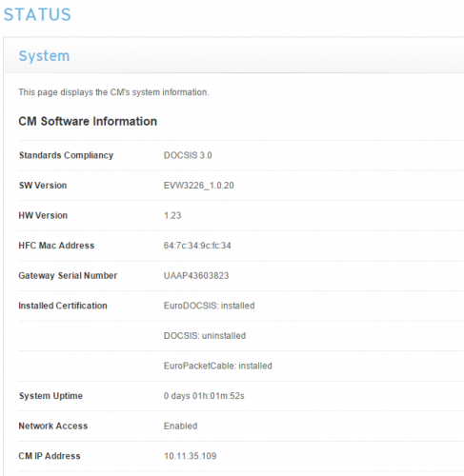Click the CM Software Information heading

(x=88, y=121)
